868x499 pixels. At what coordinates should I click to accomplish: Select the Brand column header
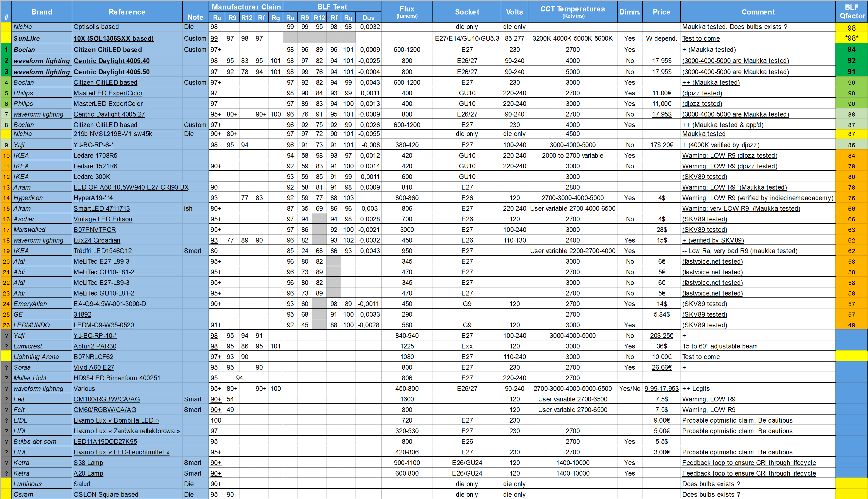click(42, 12)
